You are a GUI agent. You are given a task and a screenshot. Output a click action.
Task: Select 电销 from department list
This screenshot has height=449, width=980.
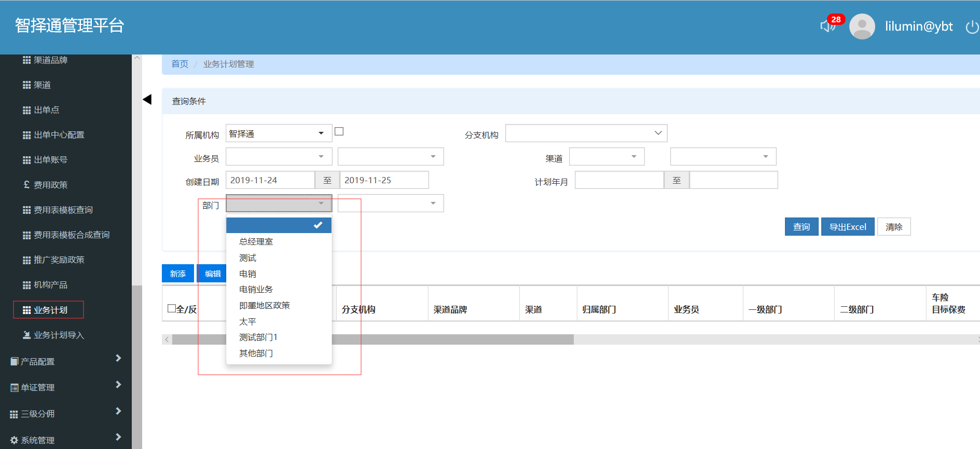(x=279, y=274)
